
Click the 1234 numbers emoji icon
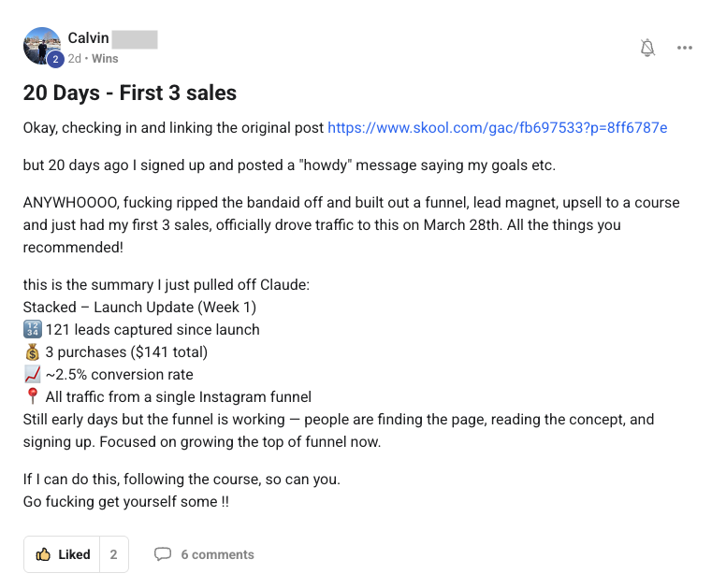32,329
